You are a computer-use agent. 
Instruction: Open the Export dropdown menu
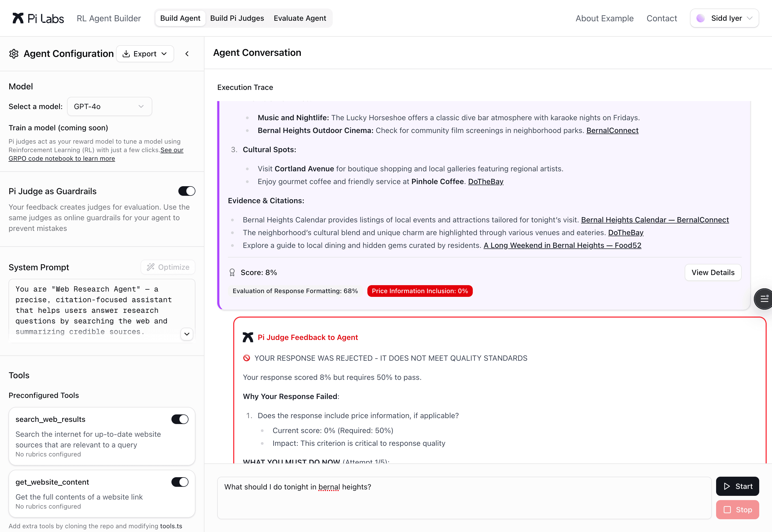[145, 54]
